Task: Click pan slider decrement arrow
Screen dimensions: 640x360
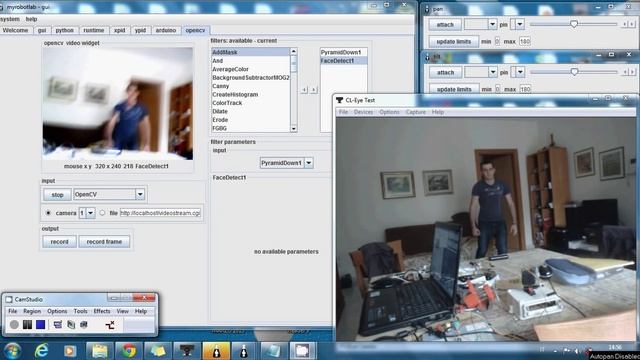Action: [x=624, y=24]
